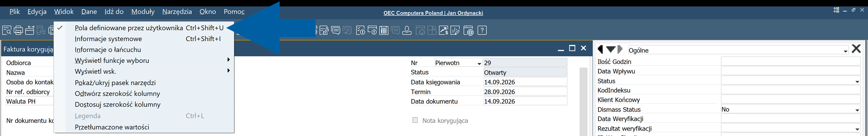Screen dimensions: 868x136
Task: Open the Plik menu
Action: (x=15, y=12)
